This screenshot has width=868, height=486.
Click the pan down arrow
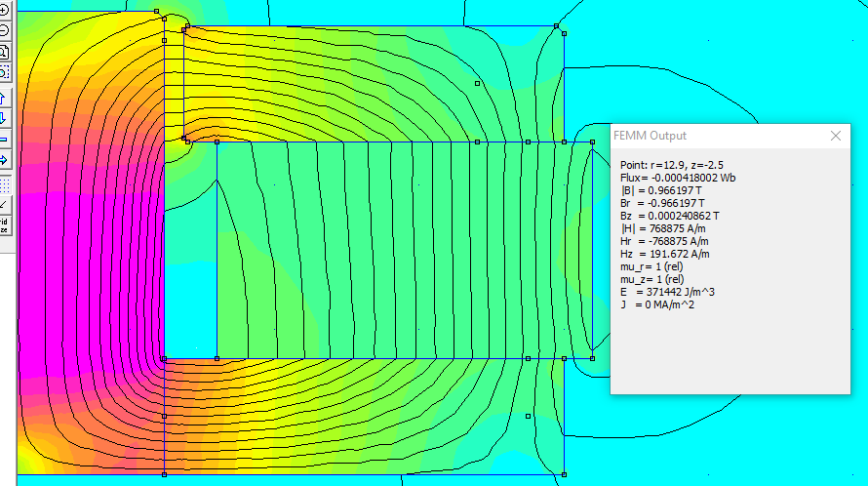[4, 118]
